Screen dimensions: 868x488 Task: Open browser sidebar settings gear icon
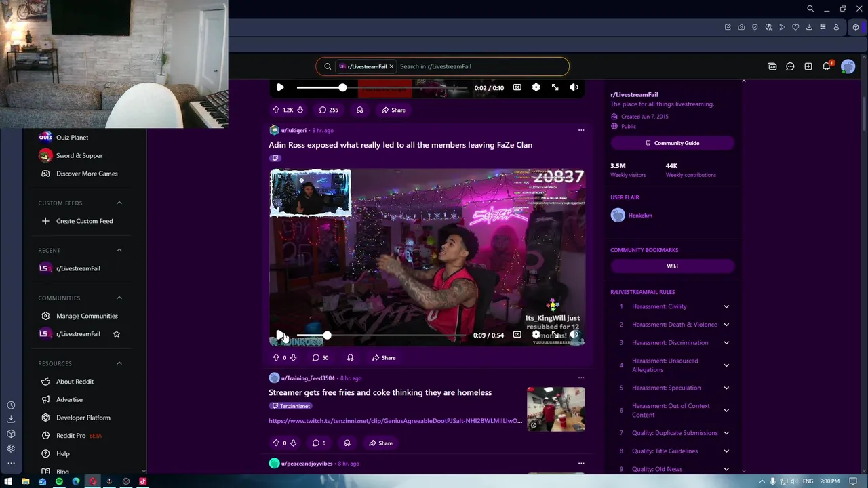click(x=11, y=448)
